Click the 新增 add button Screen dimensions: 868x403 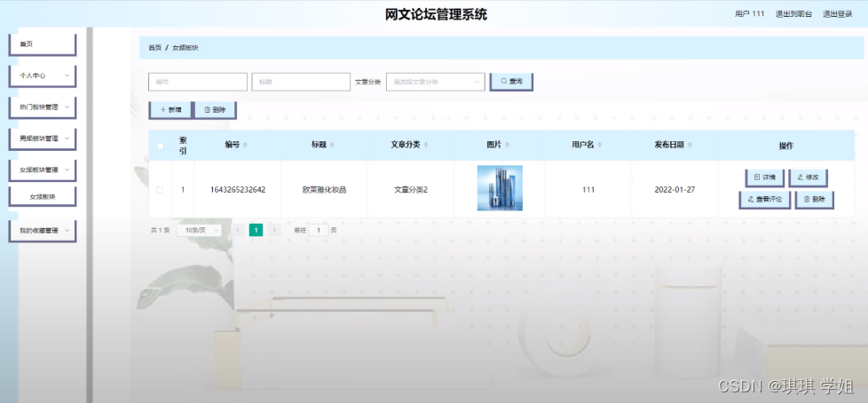click(170, 110)
